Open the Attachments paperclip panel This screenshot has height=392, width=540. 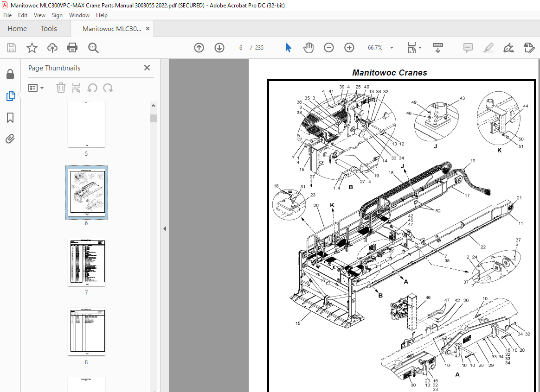tap(10, 139)
